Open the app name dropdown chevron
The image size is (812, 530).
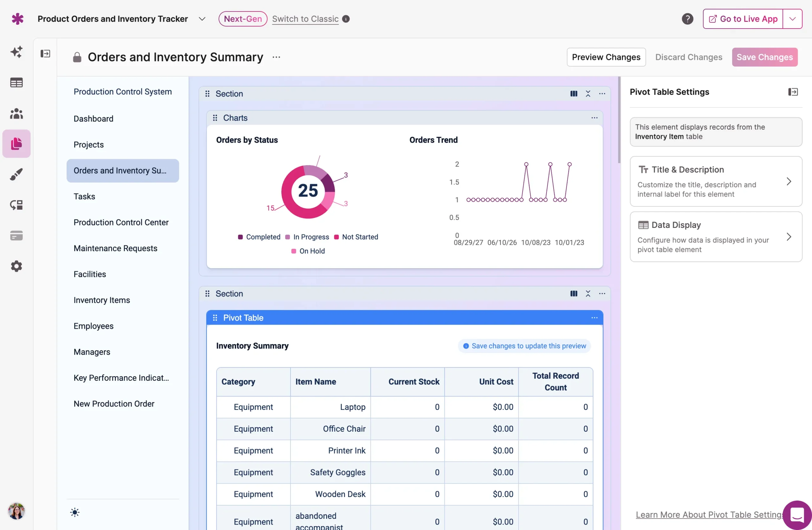pos(202,19)
